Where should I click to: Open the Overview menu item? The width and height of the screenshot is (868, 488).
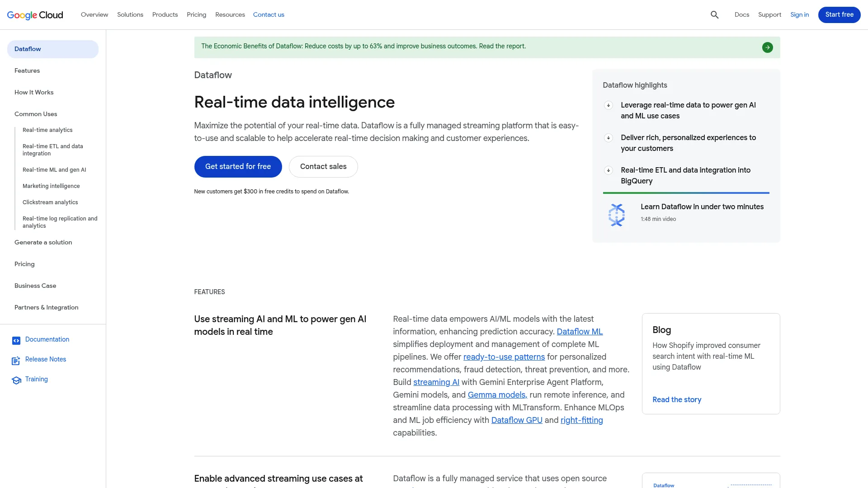pos(94,15)
